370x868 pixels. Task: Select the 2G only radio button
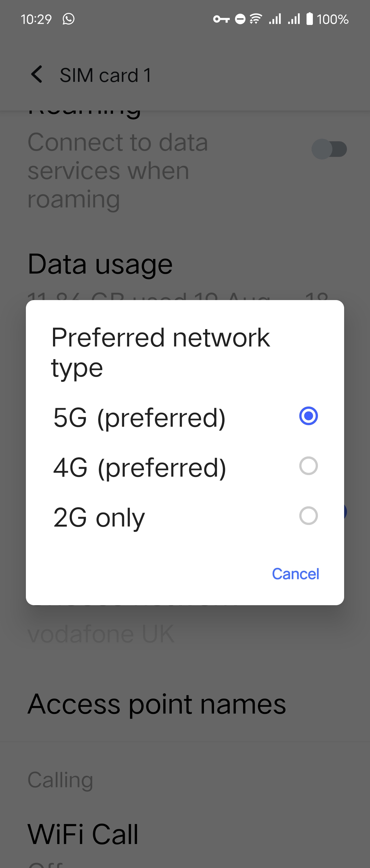coord(308,515)
